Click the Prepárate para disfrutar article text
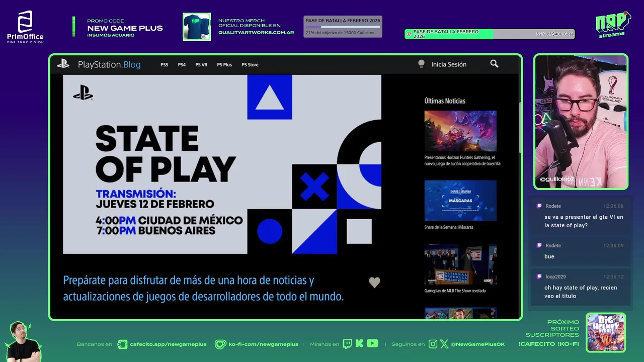 (203, 288)
